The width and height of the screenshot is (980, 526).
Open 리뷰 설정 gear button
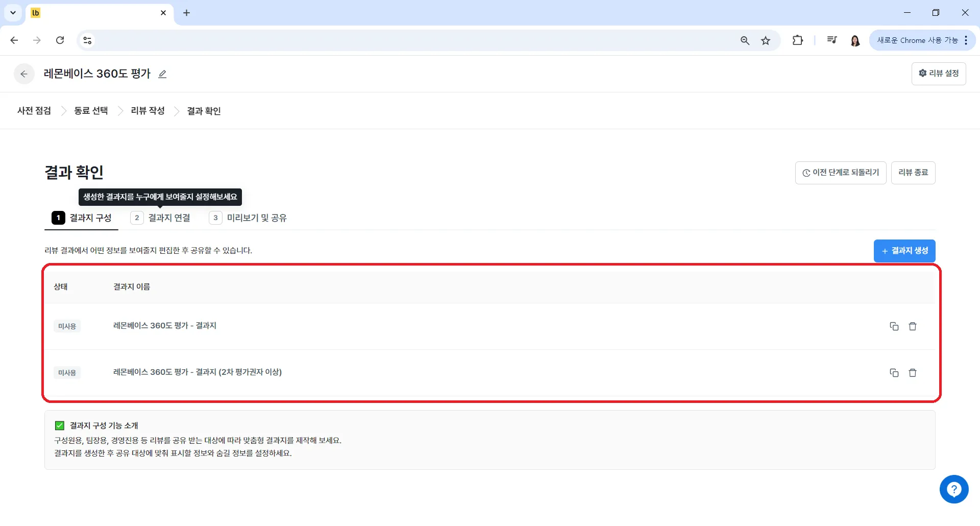click(939, 74)
